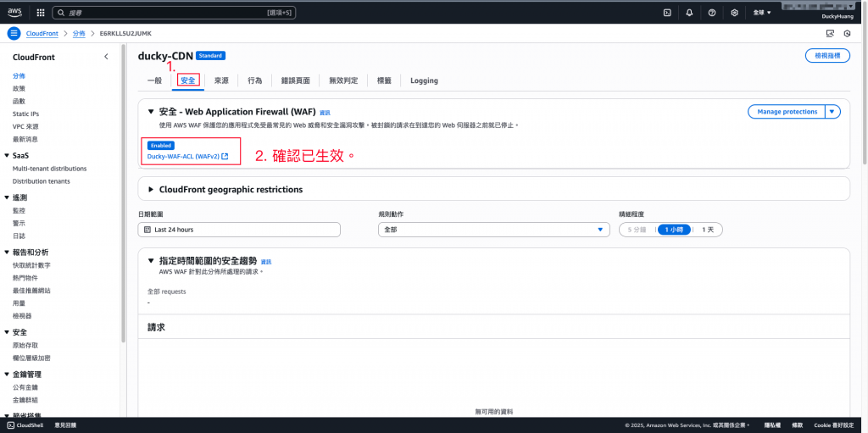The width and height of the screenshot is (868, 433).
Task: Open Distribution tenants in sidebar
Action: (41, 181)
